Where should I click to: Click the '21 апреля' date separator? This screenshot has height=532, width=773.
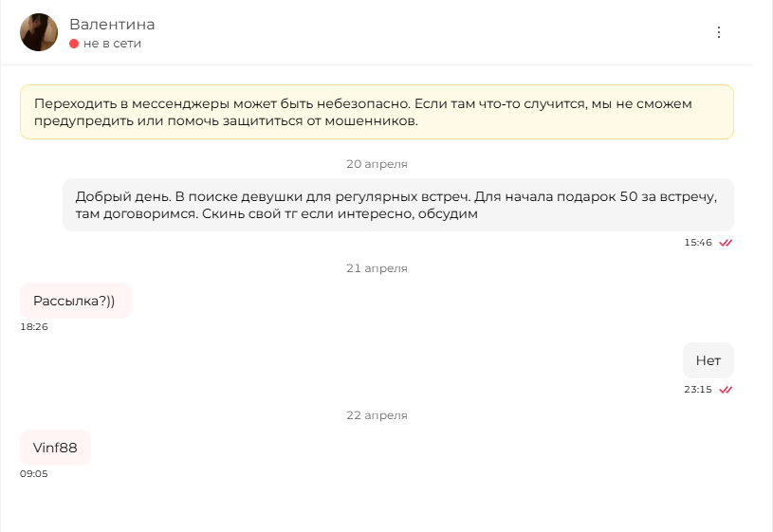(x=377, y=268)
